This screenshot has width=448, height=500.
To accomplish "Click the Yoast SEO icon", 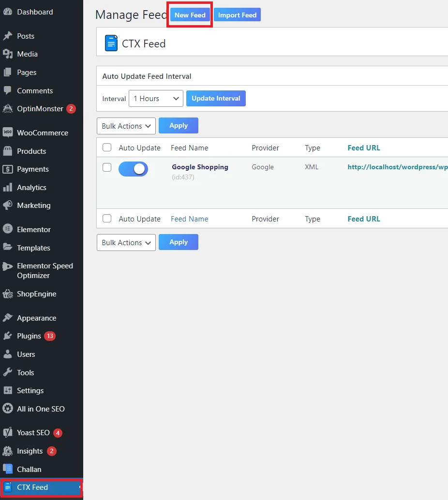I will (7, 433).
